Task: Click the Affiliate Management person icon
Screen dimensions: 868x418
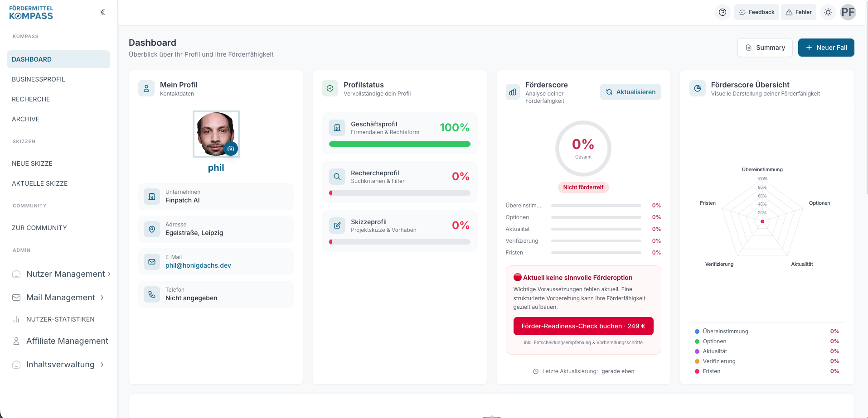Action: click(16, 341)
